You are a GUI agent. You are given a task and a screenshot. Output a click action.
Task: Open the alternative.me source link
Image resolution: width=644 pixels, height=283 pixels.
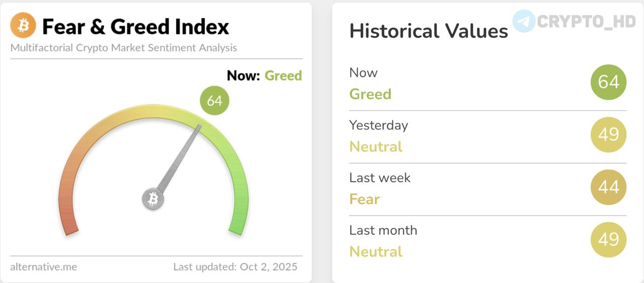coord(43,267)
